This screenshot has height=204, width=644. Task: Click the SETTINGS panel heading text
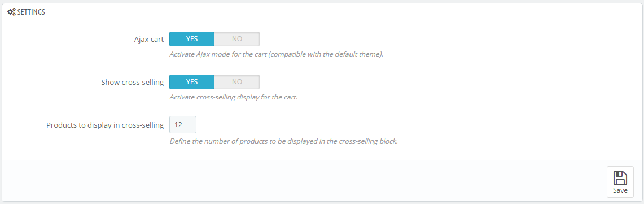tap(31, 12)
